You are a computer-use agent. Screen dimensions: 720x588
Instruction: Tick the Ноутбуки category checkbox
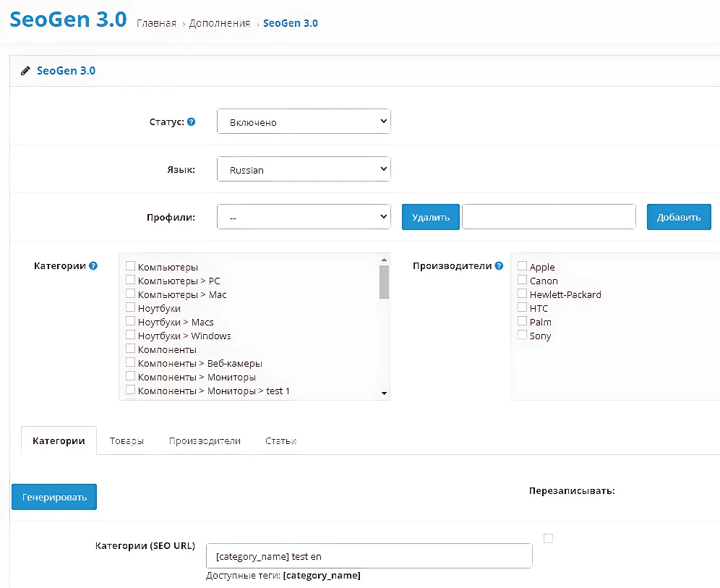pos(130,307)
